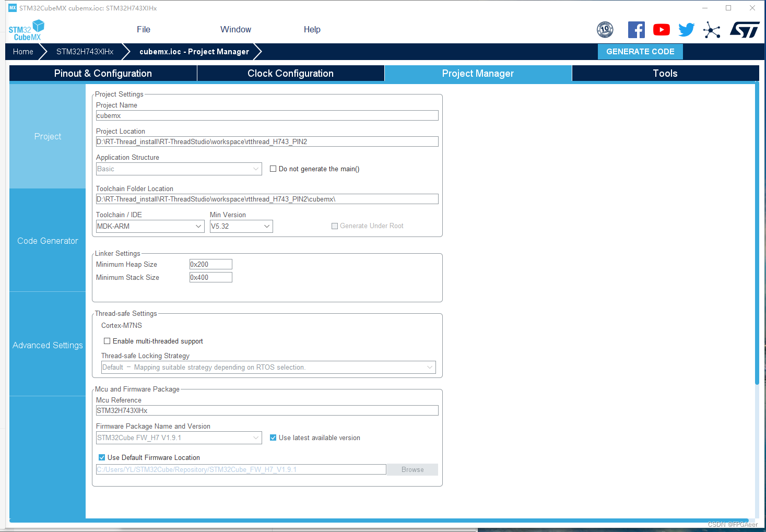Viewport: 766px width, 532px height.
Task: Open the Help menu
Action: [x=312, y=30]
